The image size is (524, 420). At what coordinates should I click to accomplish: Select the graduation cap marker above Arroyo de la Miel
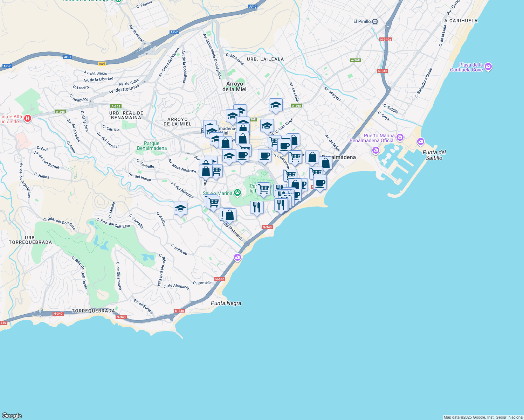pos(276,105)
